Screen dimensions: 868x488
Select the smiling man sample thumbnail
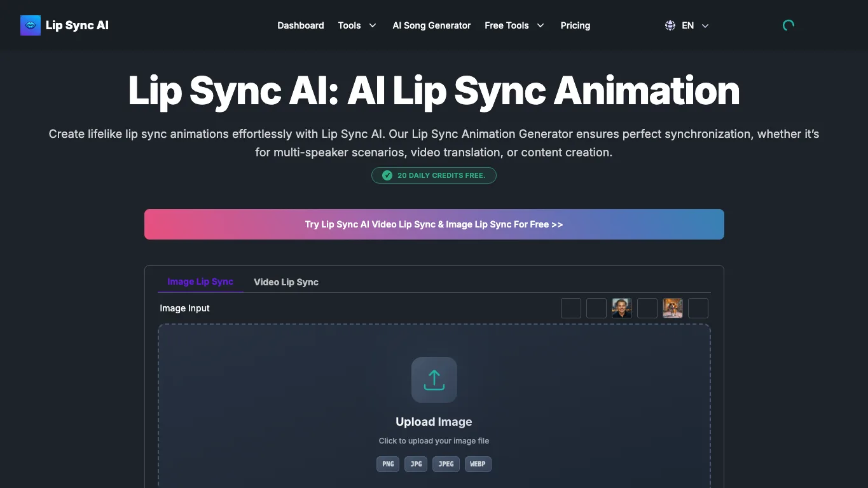point(622,308)
